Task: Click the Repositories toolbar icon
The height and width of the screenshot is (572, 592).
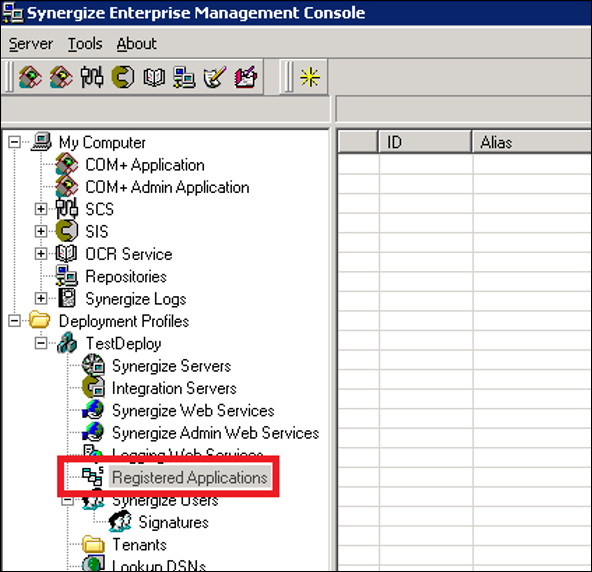Action: [x=184, y=77]
